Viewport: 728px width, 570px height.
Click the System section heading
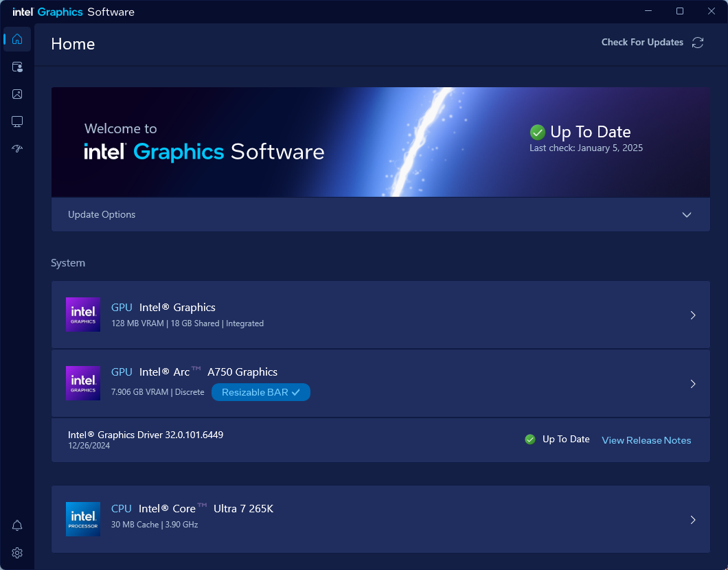68,263
